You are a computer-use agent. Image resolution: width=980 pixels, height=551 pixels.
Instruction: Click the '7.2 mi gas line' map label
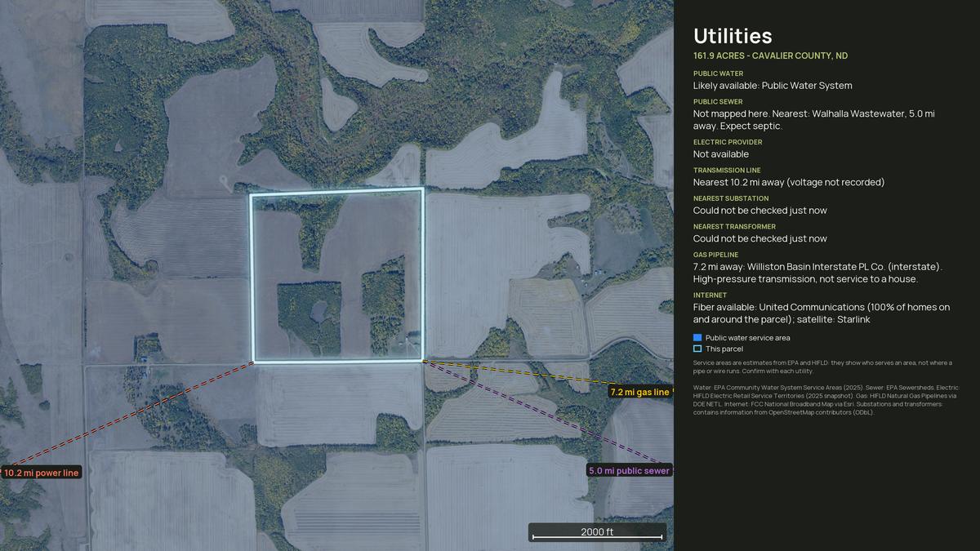(640, 393)
